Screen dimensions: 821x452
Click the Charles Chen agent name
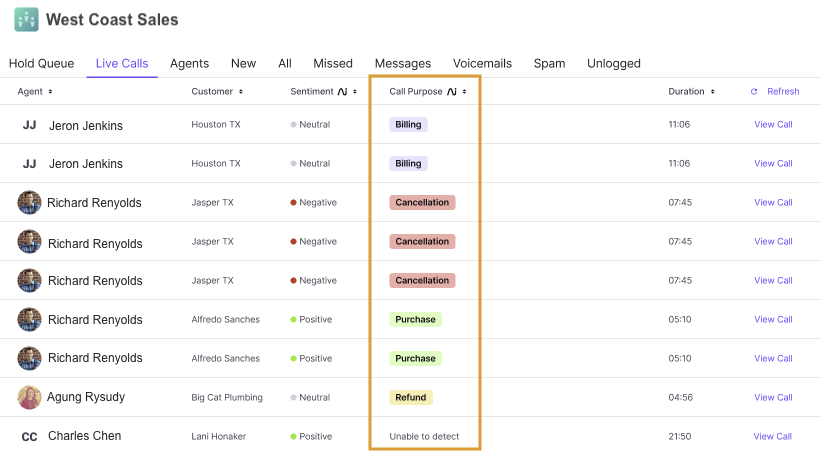pos(84,436)
